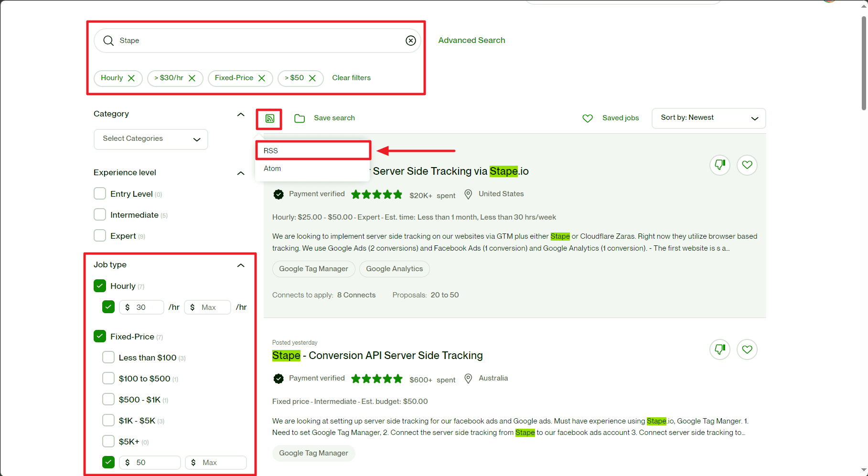Image resolution: width=868 pixels, height=476 pixels.
Task: Remove the > $30/hr filter chip
Action: pos(192,78)
